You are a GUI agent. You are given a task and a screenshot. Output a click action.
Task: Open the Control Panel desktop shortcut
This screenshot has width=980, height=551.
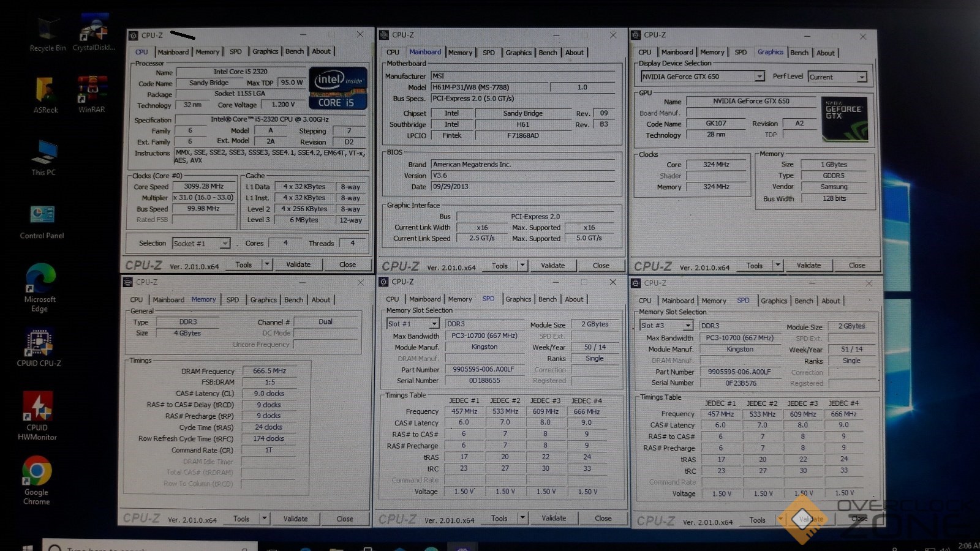[42, 222]
